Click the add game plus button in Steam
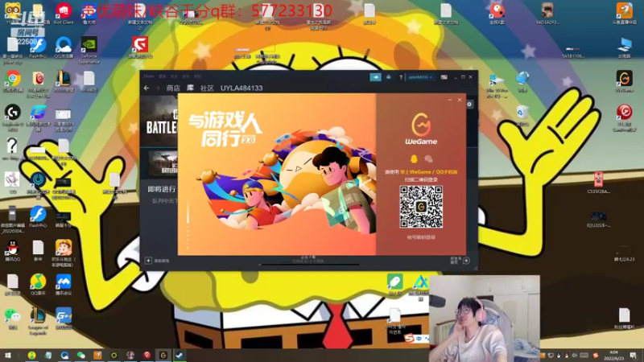The image size is (644, 362). [x=148, y=261]
